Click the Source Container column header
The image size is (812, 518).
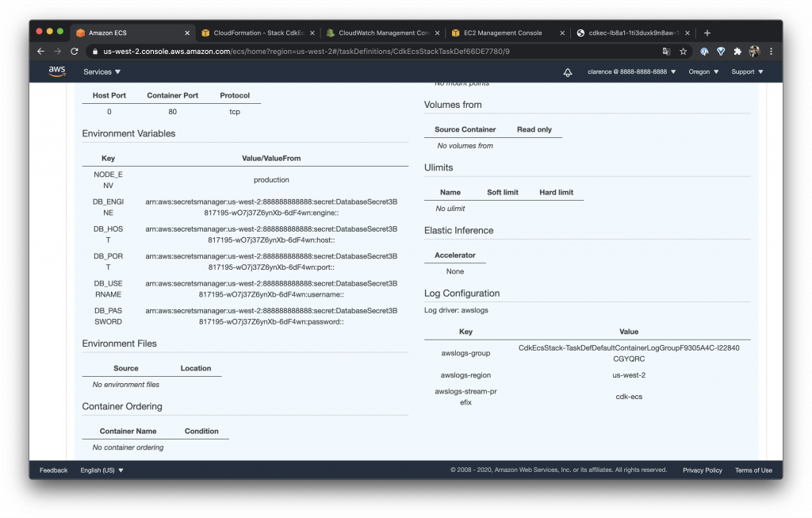tap(465, 129)
